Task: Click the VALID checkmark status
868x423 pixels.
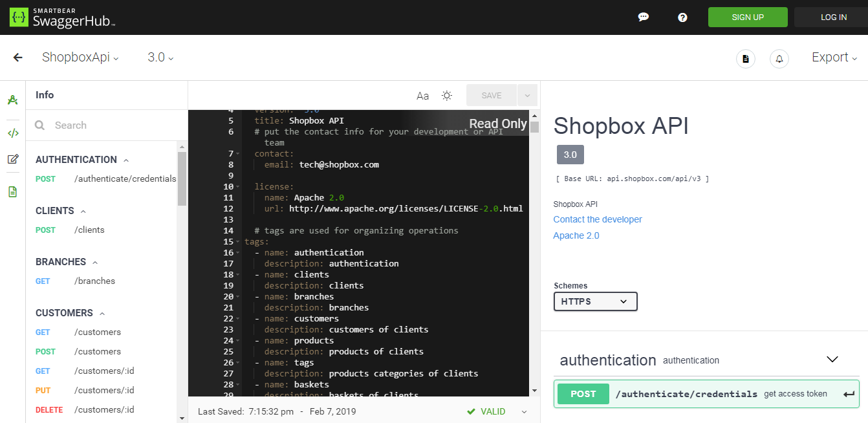Action: tap(486, 411)
